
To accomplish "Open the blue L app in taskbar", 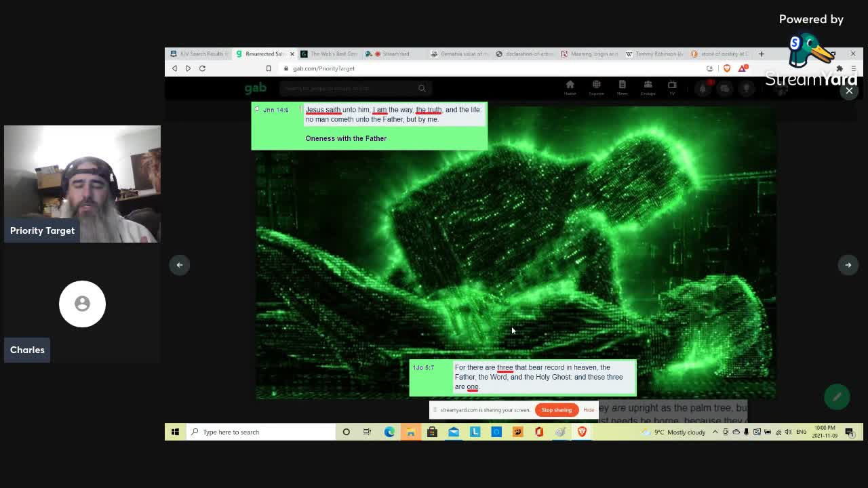I will pyautogui.click(x=475, y=432).
